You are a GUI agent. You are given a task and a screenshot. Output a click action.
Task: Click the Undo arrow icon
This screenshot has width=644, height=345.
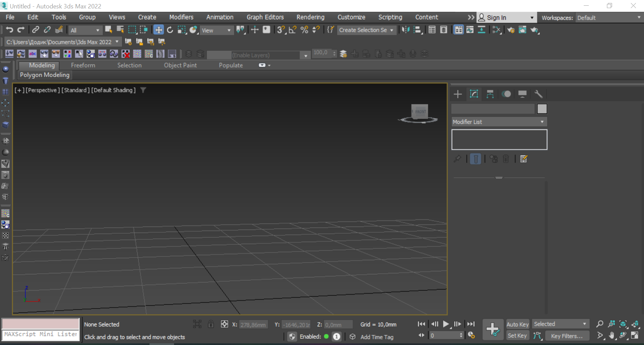coord(9,30)
